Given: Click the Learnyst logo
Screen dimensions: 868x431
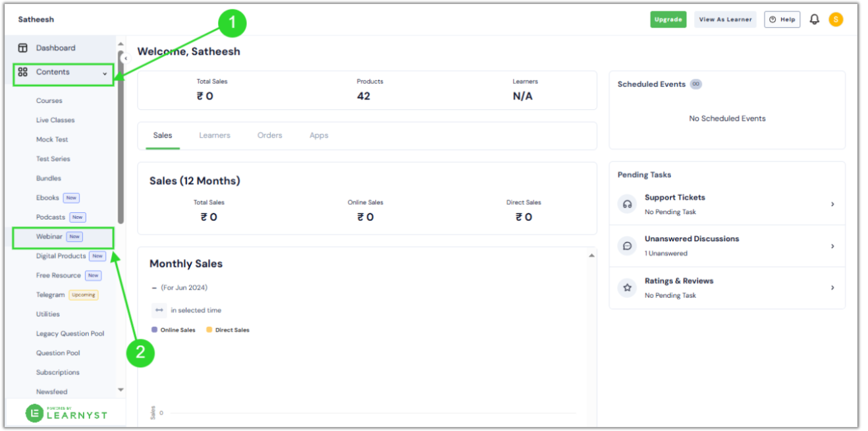Looking at the screenshot, I should (66, 412).
